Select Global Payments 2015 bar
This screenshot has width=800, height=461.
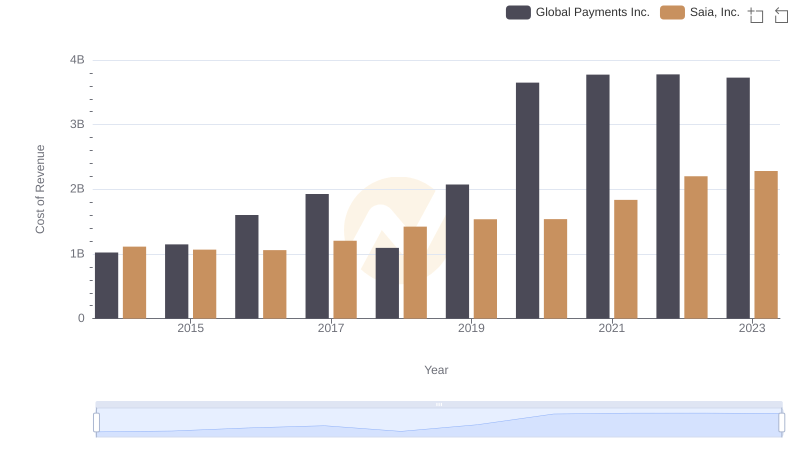(x=177, y=281)
